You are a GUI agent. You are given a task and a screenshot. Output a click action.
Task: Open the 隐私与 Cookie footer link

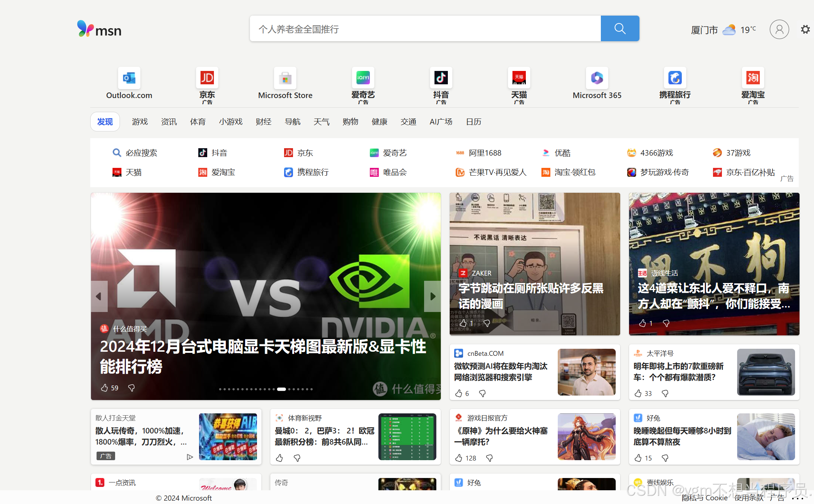704,498
